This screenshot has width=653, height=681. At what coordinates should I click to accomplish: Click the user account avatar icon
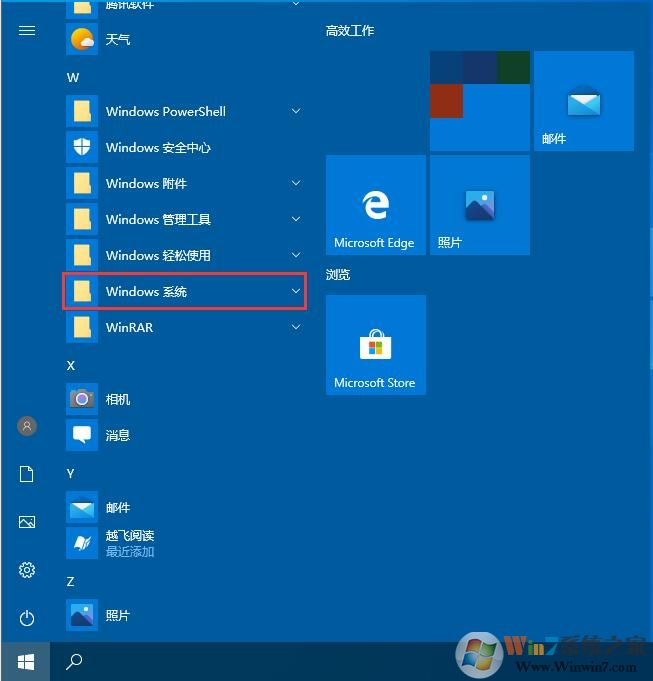(x=27, y=426)
